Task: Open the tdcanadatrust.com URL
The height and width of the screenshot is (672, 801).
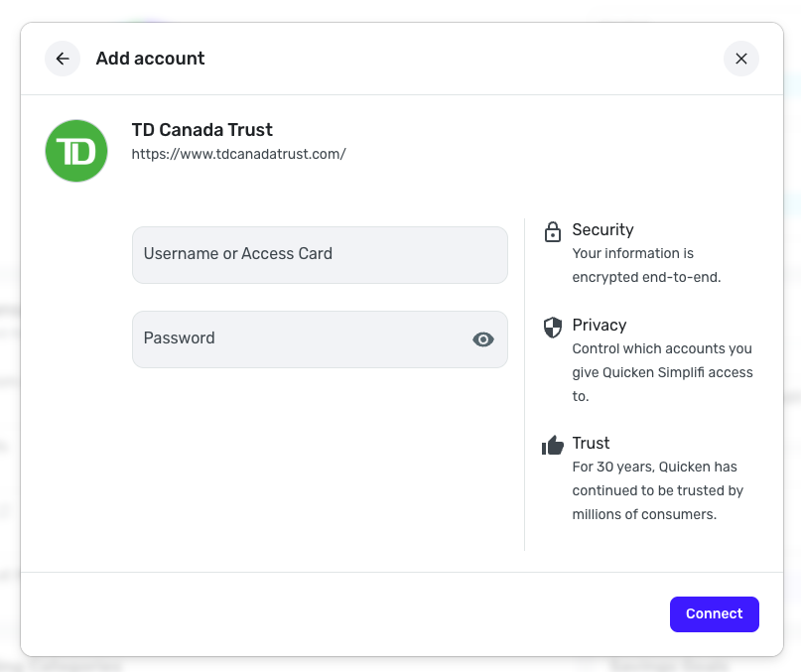Action: click(x=239, y=154)
